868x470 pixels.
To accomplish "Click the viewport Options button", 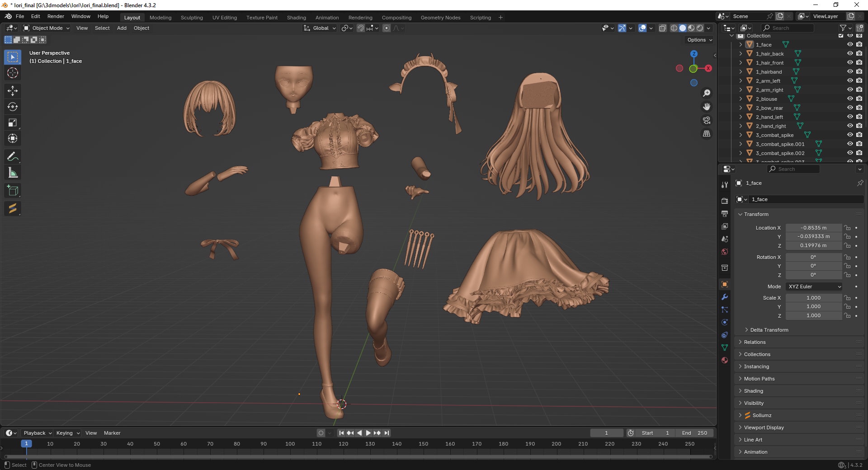I will click(x=699, y=40).
